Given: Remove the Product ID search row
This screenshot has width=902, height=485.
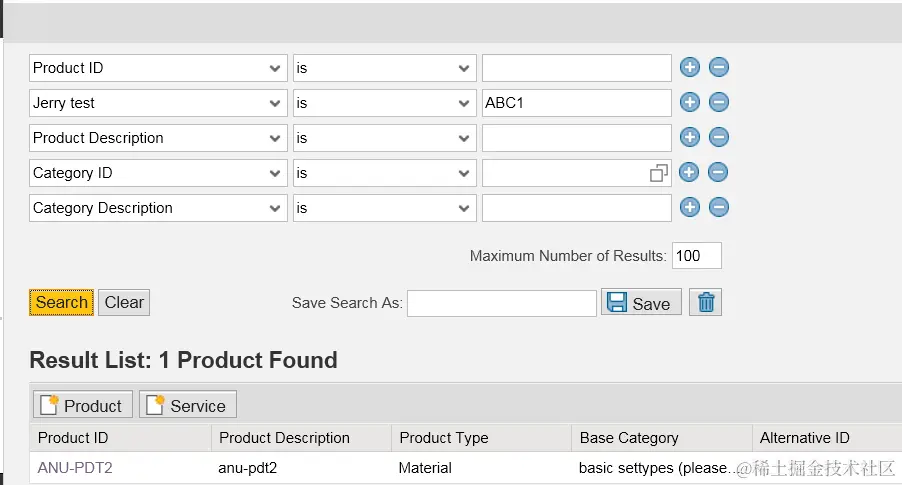Looking at the screenshot, I should point(718,67).
